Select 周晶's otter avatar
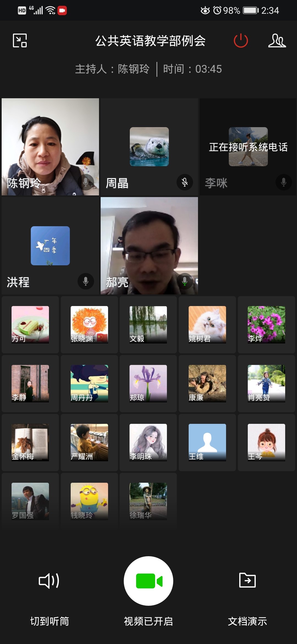297x644 pixels. [149, 147]
